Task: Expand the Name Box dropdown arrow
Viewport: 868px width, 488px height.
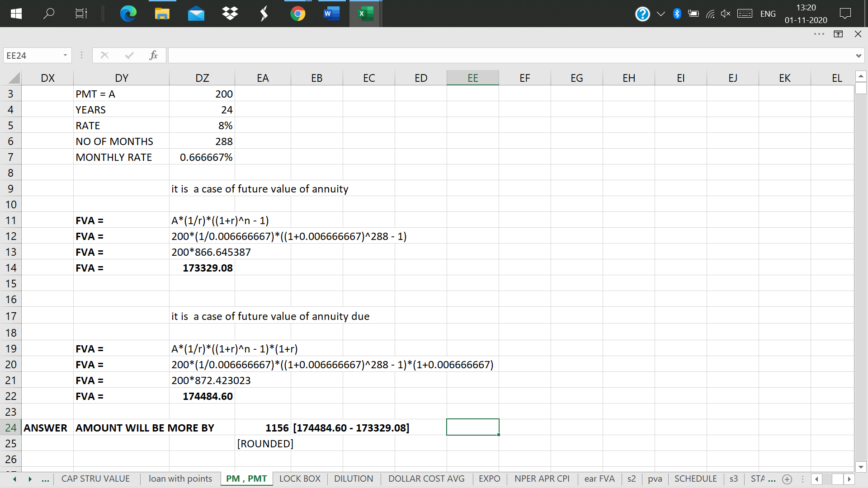Action: click(x=65, y=55)
